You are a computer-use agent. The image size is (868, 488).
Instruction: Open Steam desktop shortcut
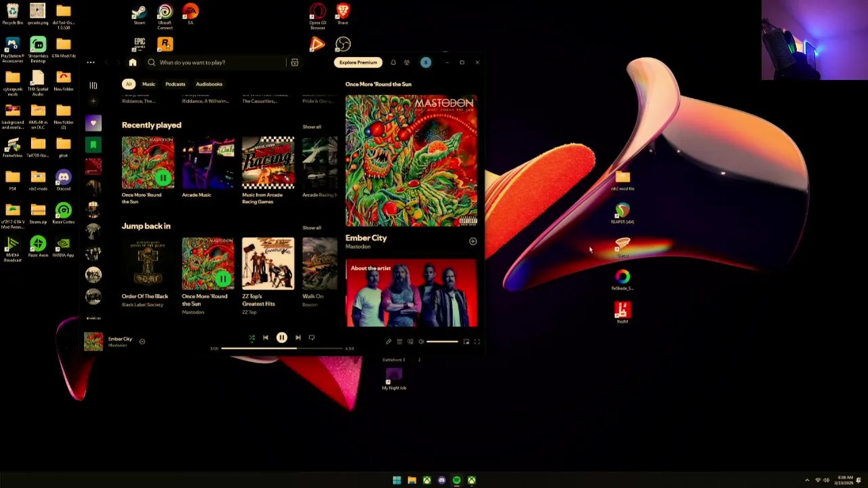(x=139, y=15)
